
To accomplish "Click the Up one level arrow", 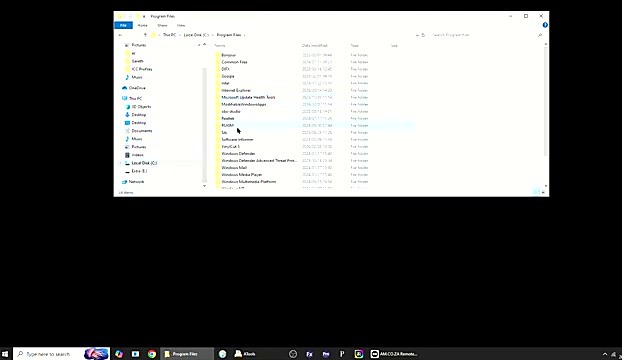I will pos(145,35).
